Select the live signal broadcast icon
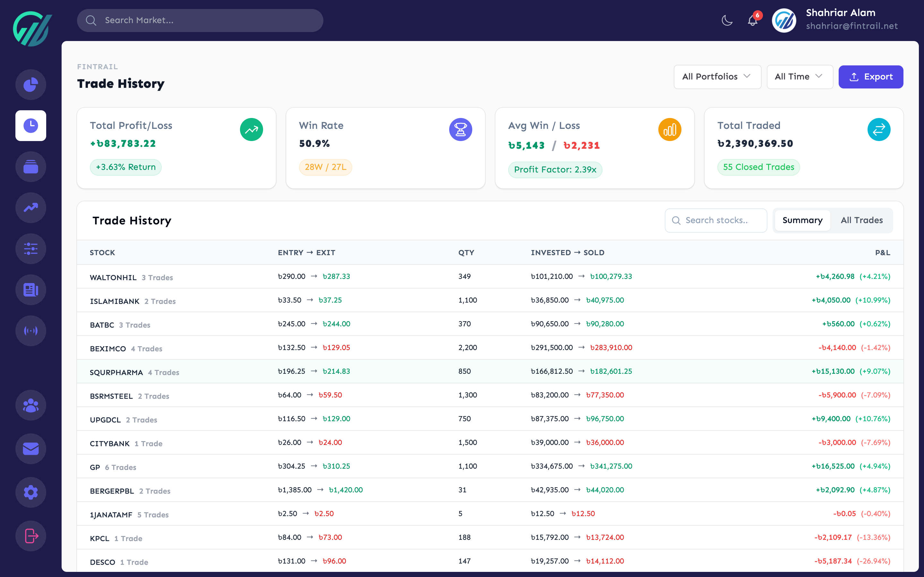Screen dimensions: 924x577 [x=30, y=330]
